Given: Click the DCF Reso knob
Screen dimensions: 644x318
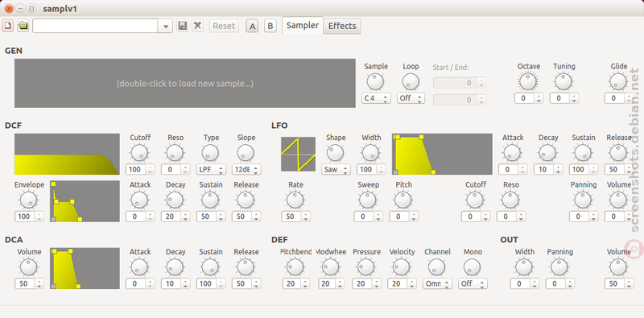Looking at the screenshot, I should coord(175,153).
